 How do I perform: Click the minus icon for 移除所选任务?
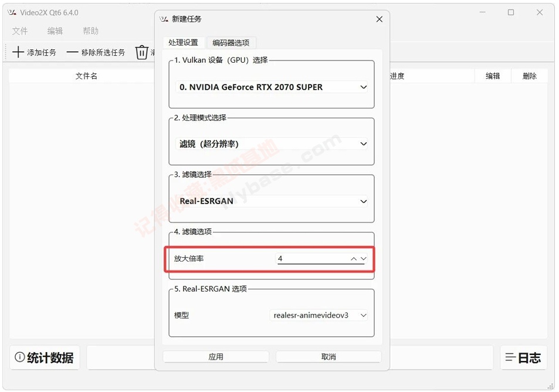point(72,52)
